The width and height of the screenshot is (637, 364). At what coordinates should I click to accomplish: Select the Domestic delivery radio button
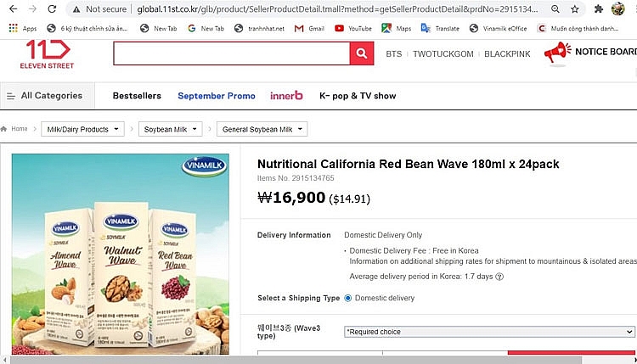348,298
